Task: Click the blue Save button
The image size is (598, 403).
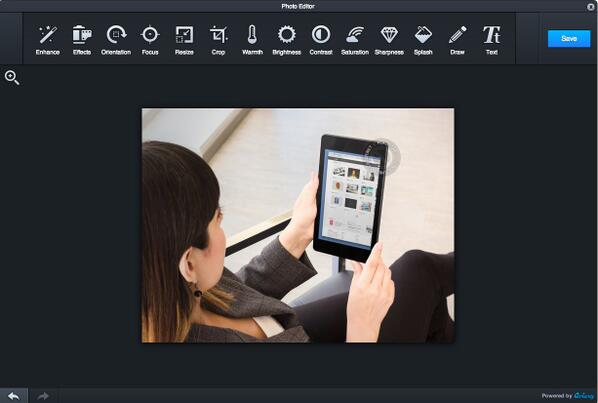Action: point(569,39)
